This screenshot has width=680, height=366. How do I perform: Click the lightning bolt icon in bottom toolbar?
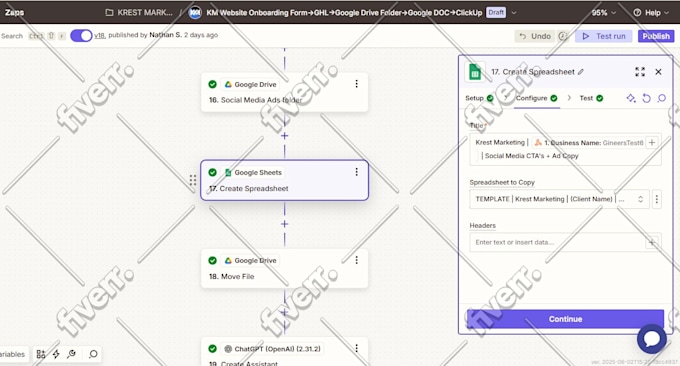point(56,354)
